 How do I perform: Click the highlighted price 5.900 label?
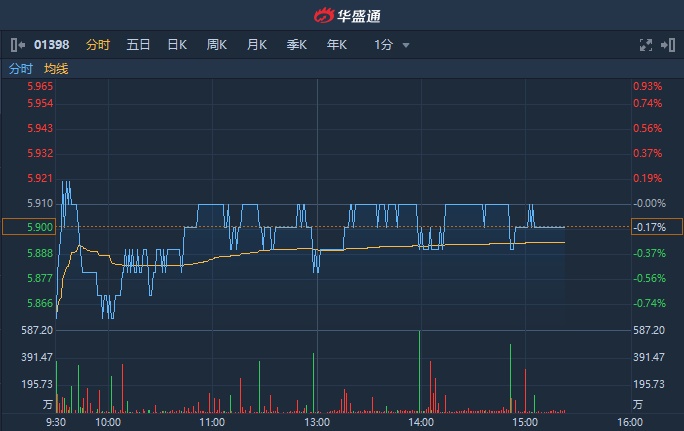point(29,227)
